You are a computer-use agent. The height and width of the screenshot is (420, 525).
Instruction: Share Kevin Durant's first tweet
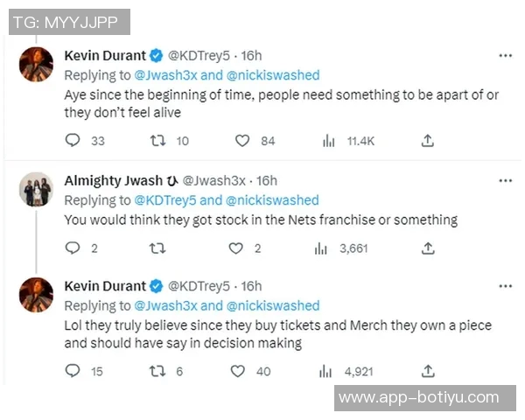coord(428,140)
